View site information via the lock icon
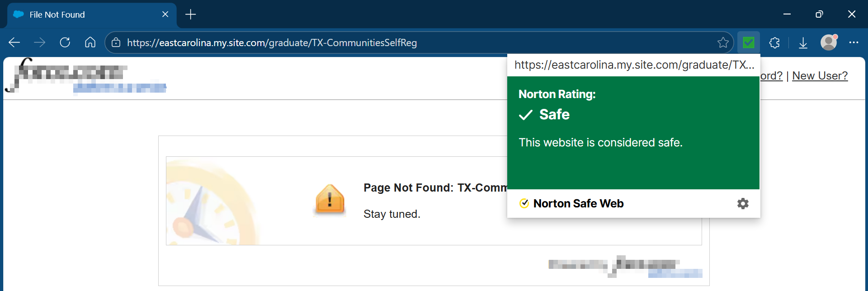 point(116,42)
